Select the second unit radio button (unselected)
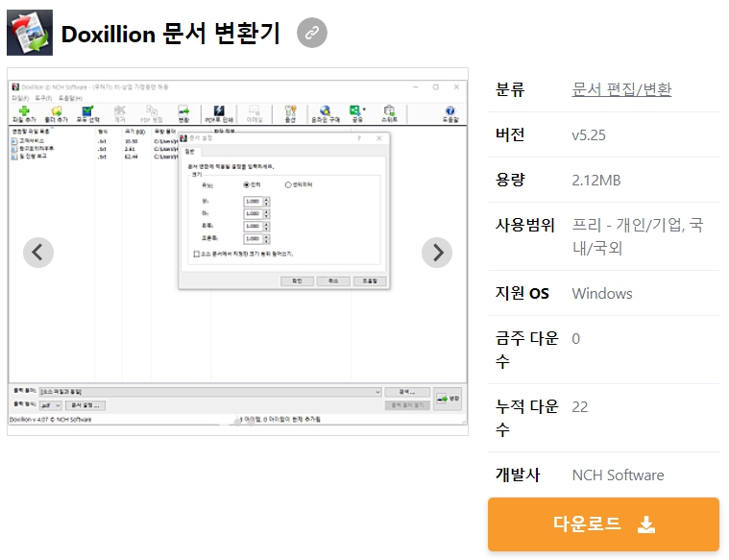Screen dimensions: 729x560 click(x=288, y=184)
